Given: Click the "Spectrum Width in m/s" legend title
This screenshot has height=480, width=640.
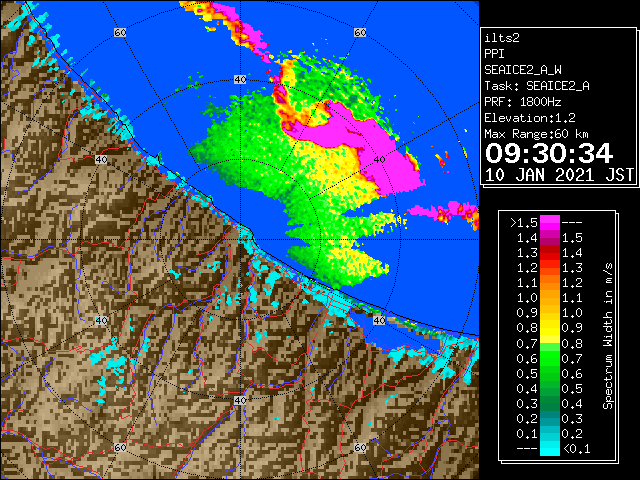Looking at the screenshot, I should [608, 336].
